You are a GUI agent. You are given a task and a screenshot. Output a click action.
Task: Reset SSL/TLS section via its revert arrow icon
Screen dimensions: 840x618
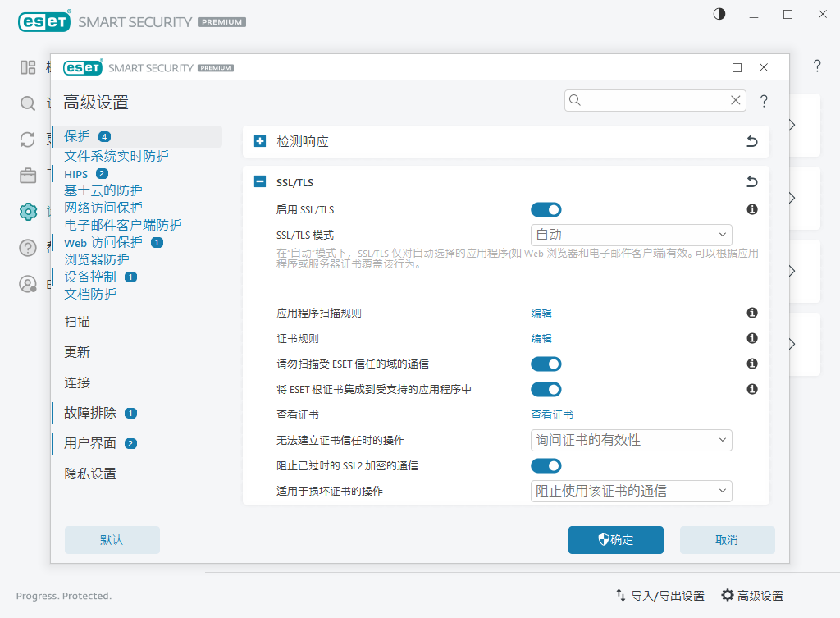(x=751, y=182)
